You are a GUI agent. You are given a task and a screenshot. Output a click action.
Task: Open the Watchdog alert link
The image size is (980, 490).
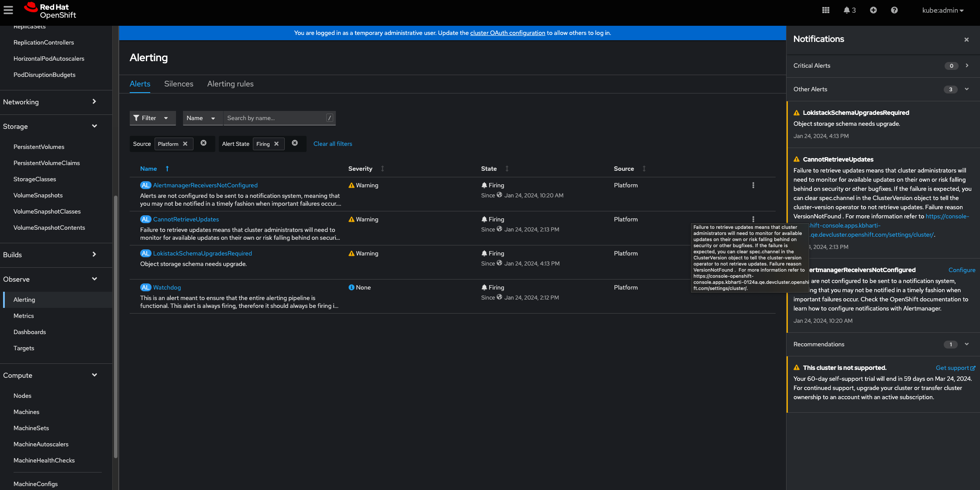pos(167,287)
